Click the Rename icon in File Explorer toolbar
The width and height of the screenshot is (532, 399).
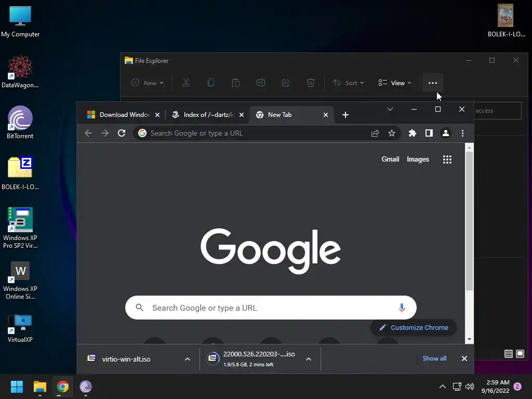(x=261, y=83)
